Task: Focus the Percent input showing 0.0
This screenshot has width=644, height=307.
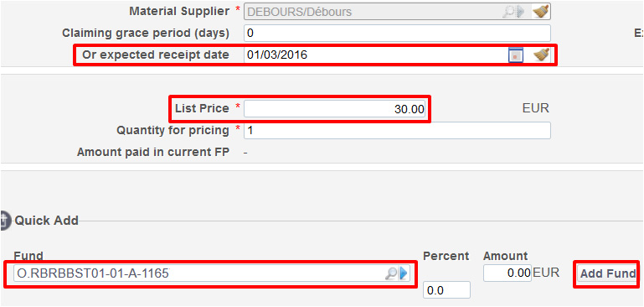Action: pos(447,290)
